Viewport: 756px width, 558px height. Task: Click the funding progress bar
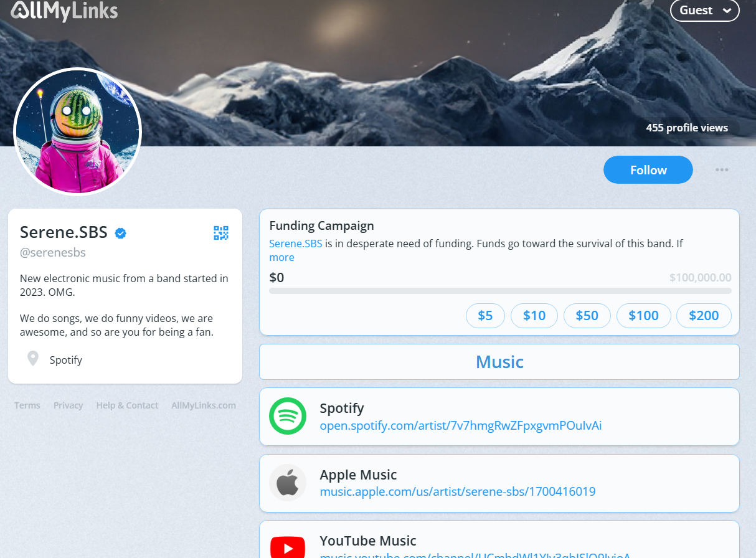[x=500, y=291]
